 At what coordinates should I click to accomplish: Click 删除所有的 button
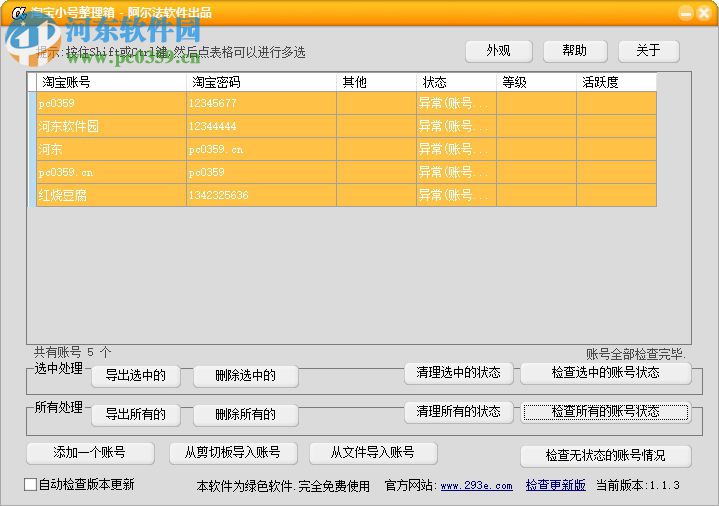[x=246, y=415]
